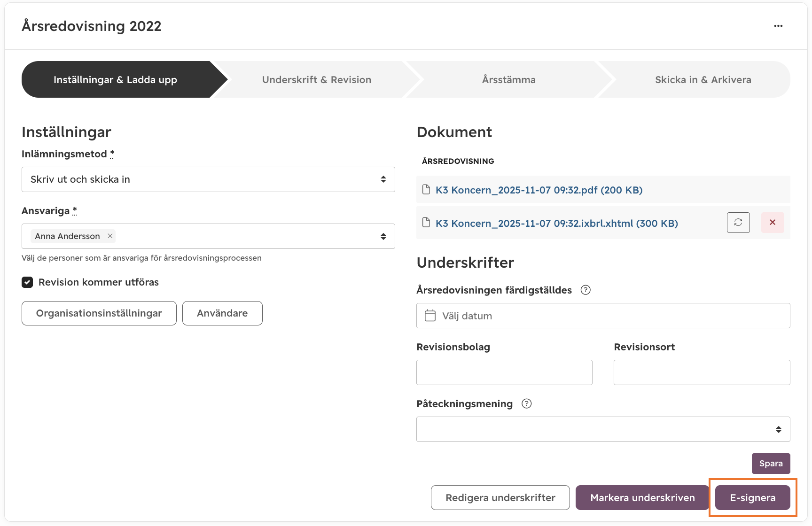Click the Organisationsinställningar button
This screenshot has width=812, height=526.
click(x=99, y=313)
